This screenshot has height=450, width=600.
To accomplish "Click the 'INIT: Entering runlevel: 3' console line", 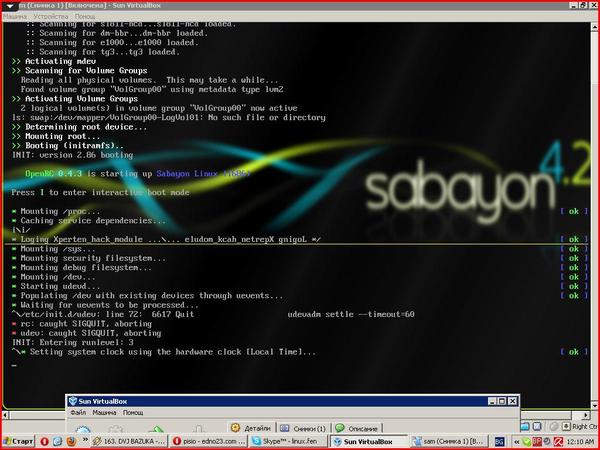I will [x=73, y=342].
